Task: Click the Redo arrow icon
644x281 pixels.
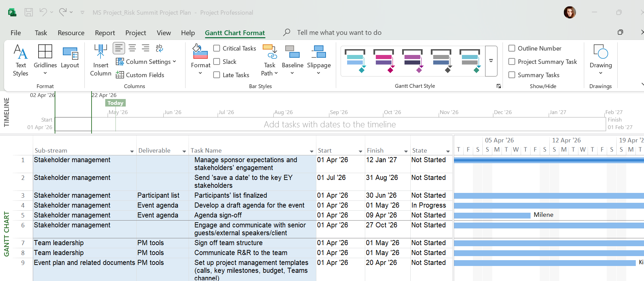Action: [x=63, y=12]
